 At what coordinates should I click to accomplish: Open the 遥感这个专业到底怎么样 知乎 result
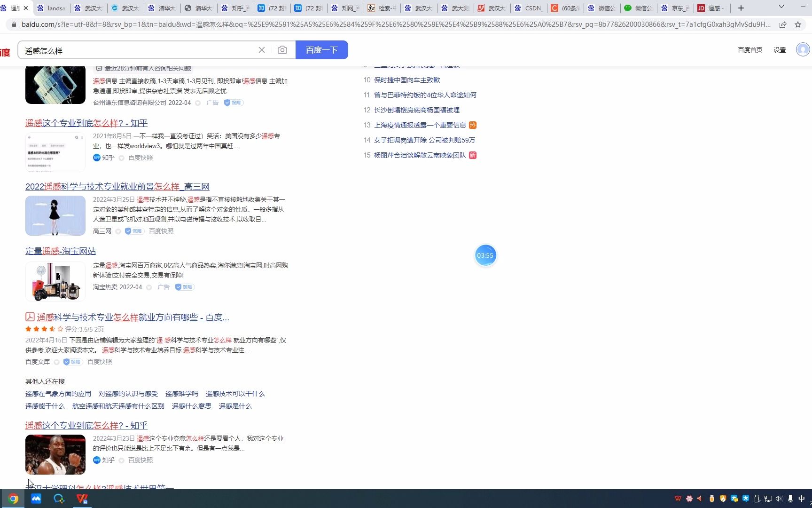coord(86,123)
